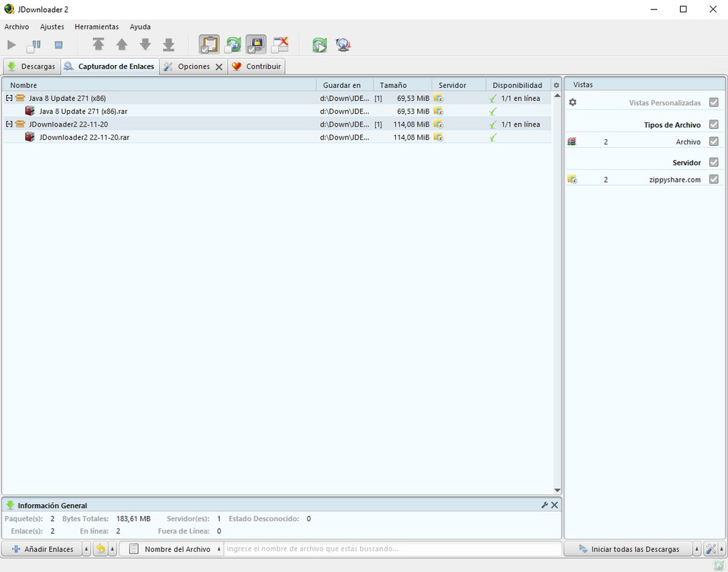Viewport: 728px width, 572px height.
Task: Toggle silent mode monitor icon
Action: [256, 44]
